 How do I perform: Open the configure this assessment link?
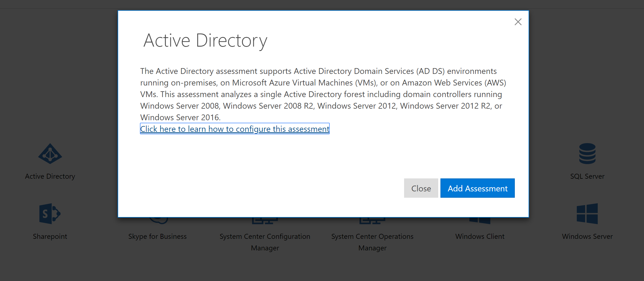235,129
